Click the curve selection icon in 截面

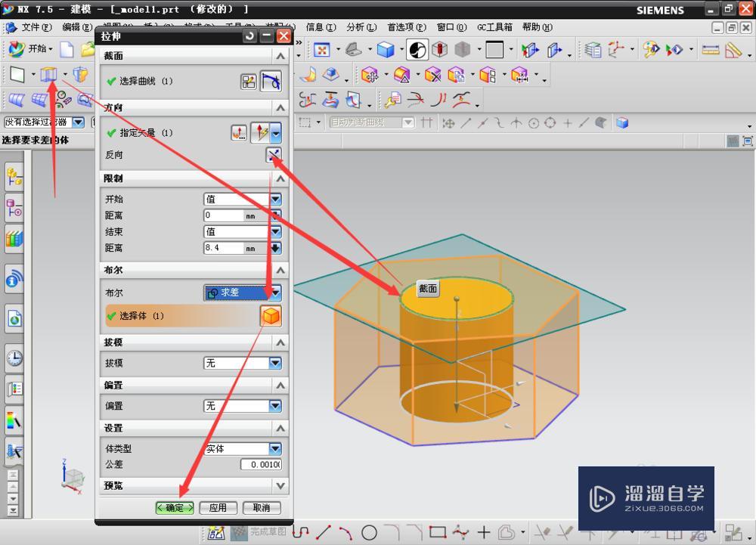(271, 81)
